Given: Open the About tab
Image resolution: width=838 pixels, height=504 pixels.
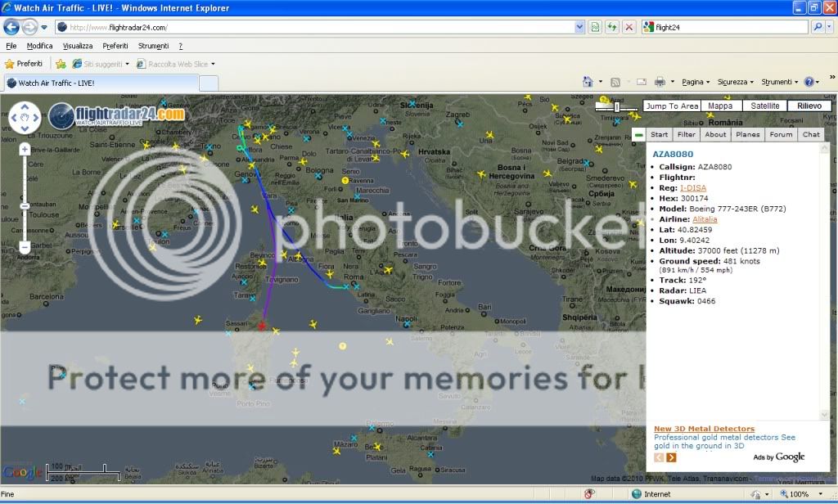Looking at the screenshot, I should click(715, 135).
